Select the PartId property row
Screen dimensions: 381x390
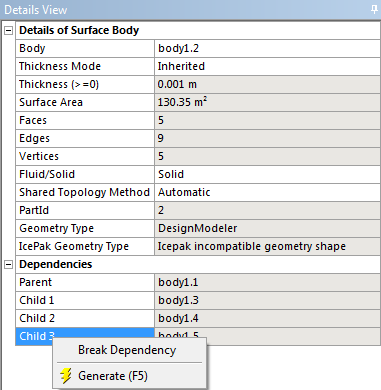click(x=198, y=210)
